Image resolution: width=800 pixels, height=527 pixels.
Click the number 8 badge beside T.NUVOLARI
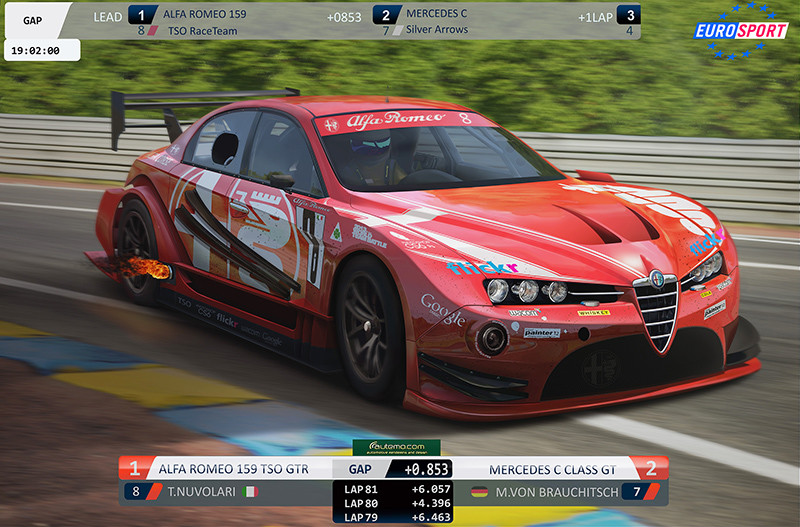coord(136,491)
